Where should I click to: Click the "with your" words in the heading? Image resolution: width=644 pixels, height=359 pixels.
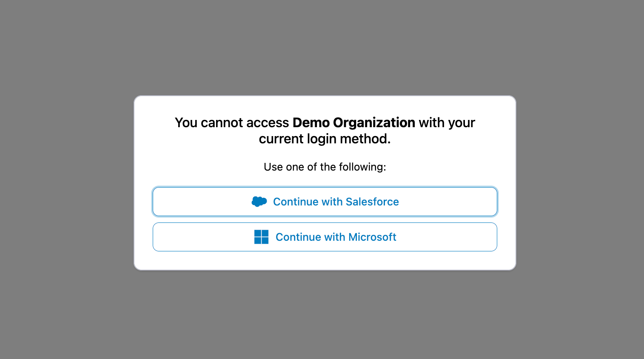pyautogui.click(x=447, y=123)
